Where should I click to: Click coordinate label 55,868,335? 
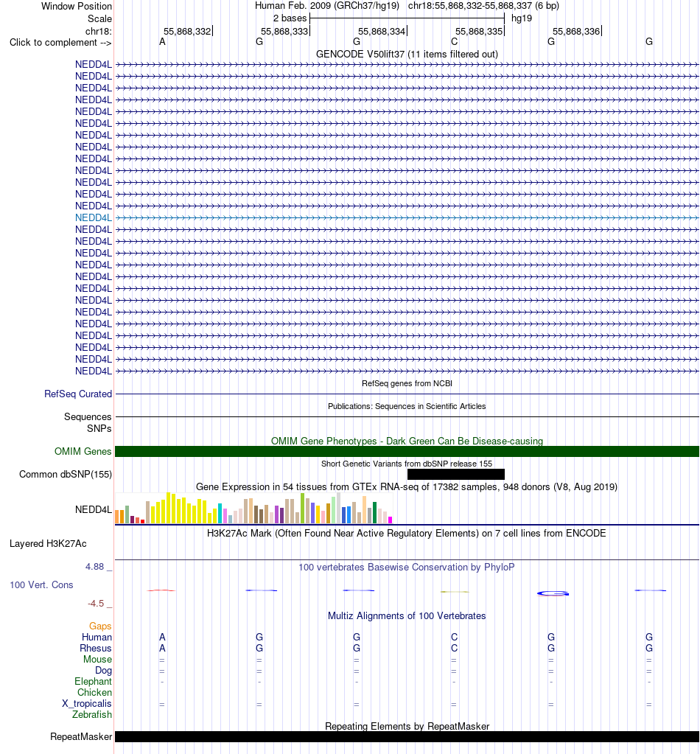479,32
